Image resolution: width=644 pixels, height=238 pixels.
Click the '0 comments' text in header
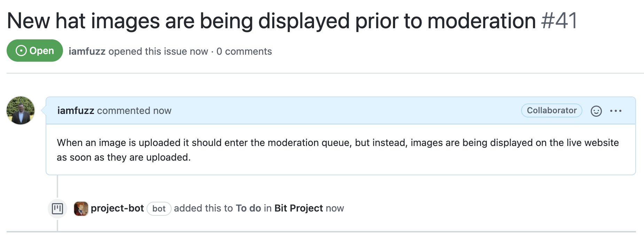tap(244, 51)
